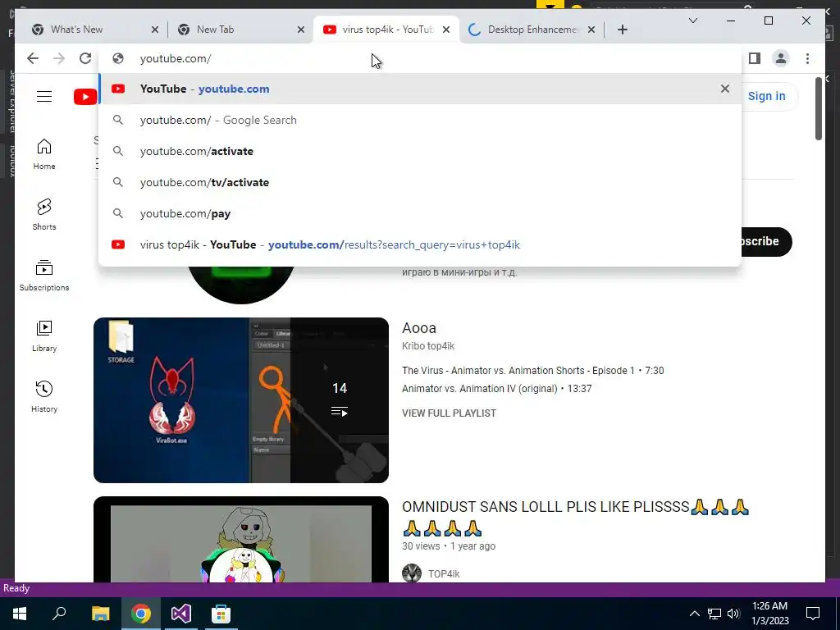Screen dimensions: 840x630
Task: Open the YouTube hamburger guide menu
Action: (x=44, y=97)
